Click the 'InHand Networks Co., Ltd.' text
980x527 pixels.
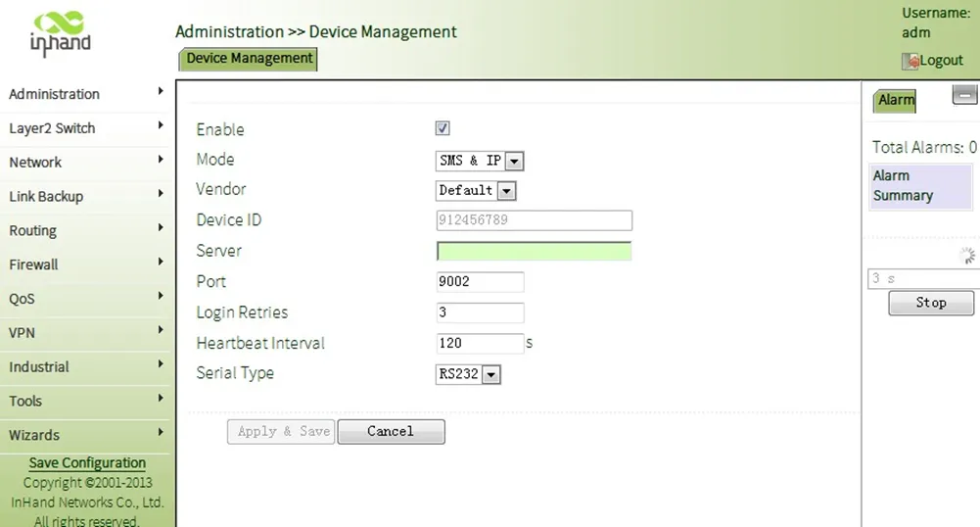[87, 502]
